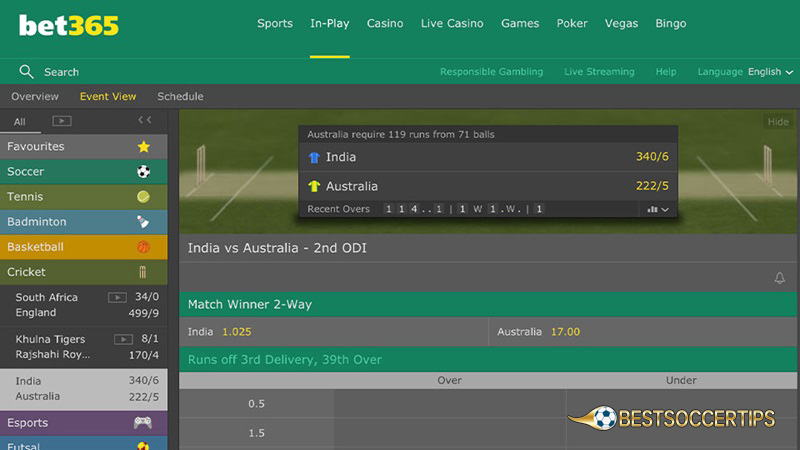Open the Favourites sidebar category
This screenshot has width=800, height=450.
[84, 147]
